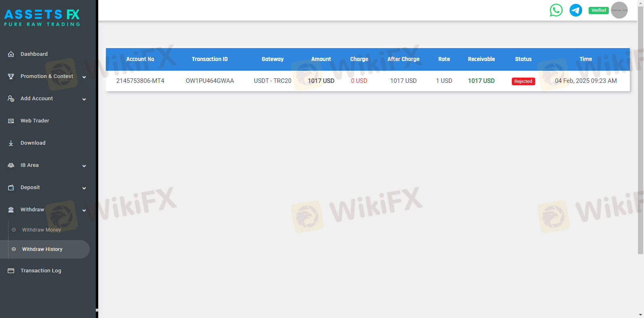Expand IB Area submenu chevron
This screenshot has height=318, width=644.
pos(84,166)
